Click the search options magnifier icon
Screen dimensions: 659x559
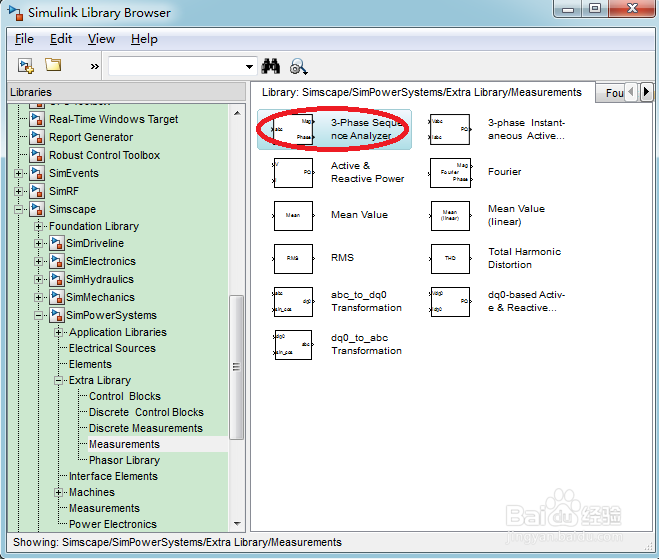pos(298,66)
